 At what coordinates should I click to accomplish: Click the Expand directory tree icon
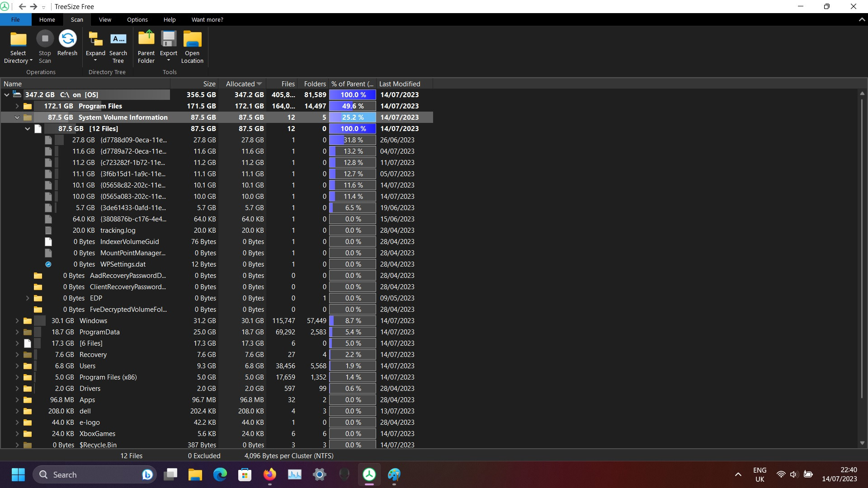point(95,39)
